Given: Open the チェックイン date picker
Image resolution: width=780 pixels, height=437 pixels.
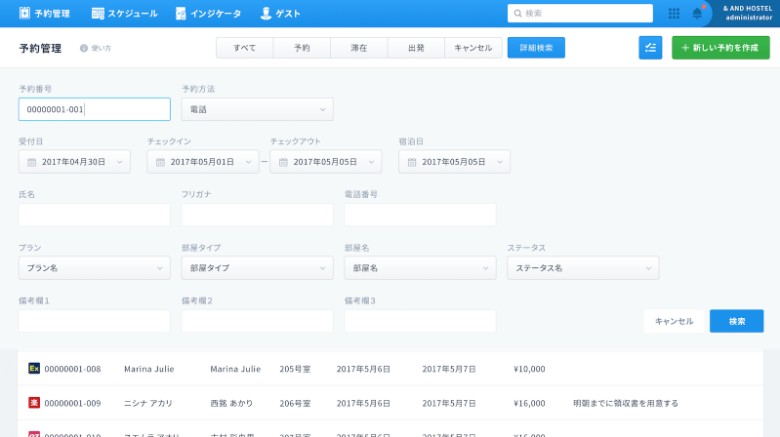Looking at the screenshot, I should pos(202,162).
